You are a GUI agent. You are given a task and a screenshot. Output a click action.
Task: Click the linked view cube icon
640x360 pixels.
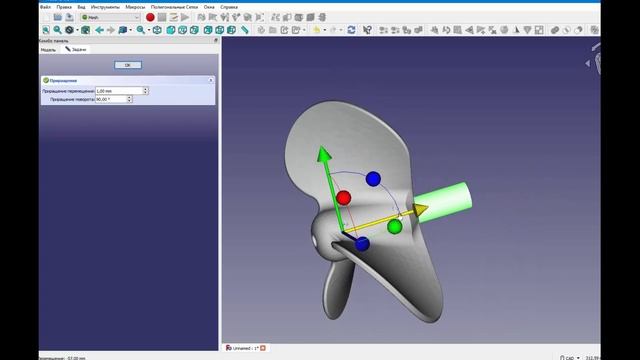point(122,30)
